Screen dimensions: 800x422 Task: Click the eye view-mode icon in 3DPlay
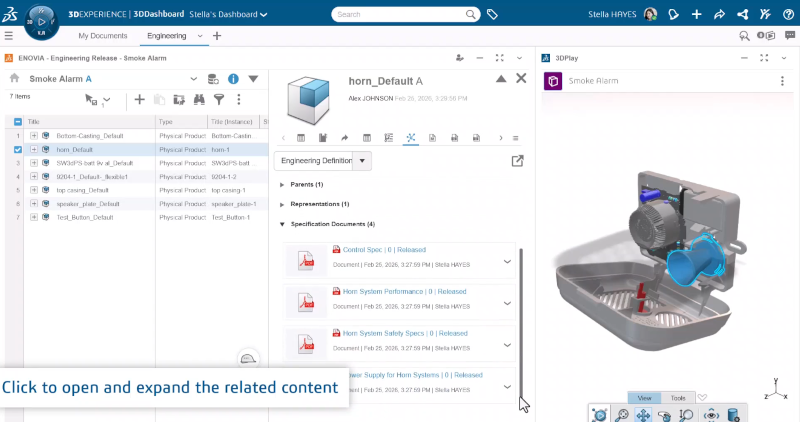711,415
